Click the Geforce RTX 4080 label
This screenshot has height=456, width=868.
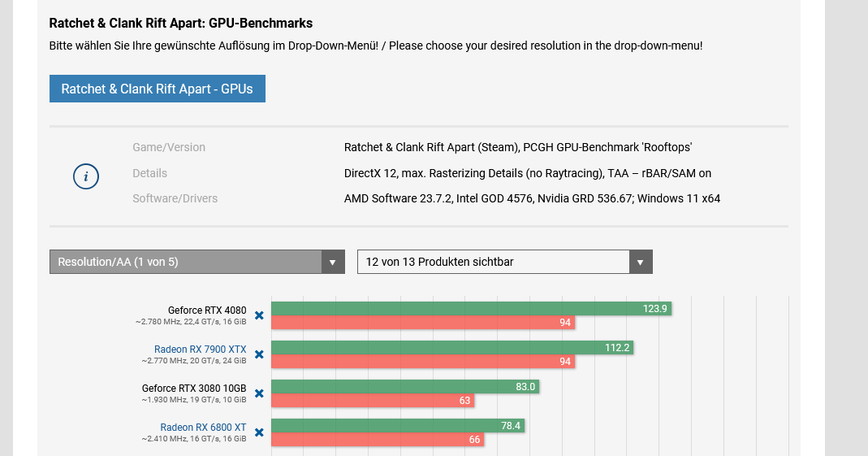coord(207,311)
